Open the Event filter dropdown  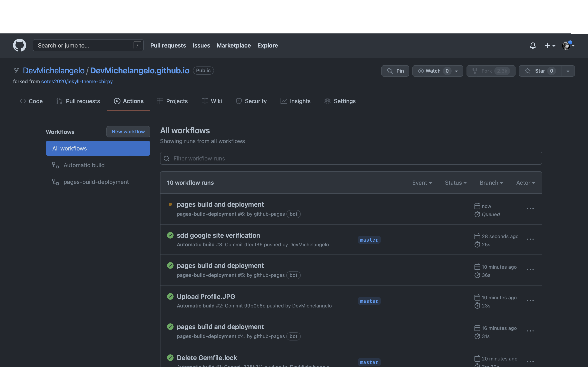point(422,183)
